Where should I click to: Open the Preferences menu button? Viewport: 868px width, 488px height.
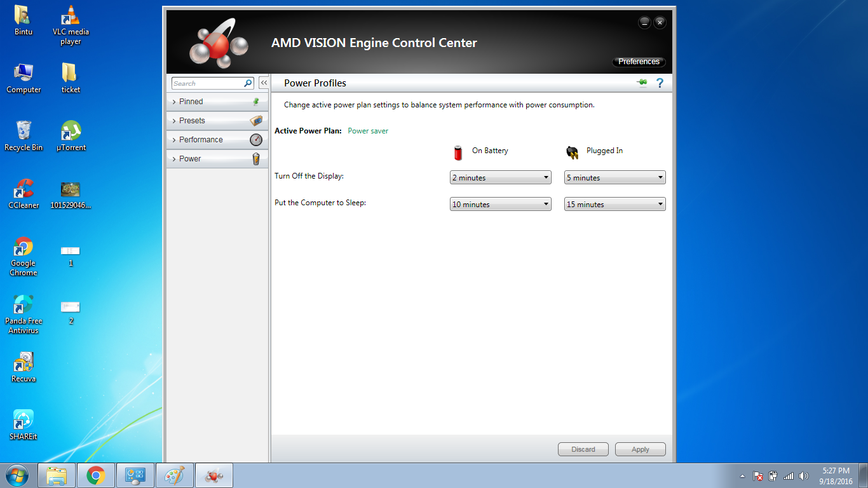coord(639,62)
